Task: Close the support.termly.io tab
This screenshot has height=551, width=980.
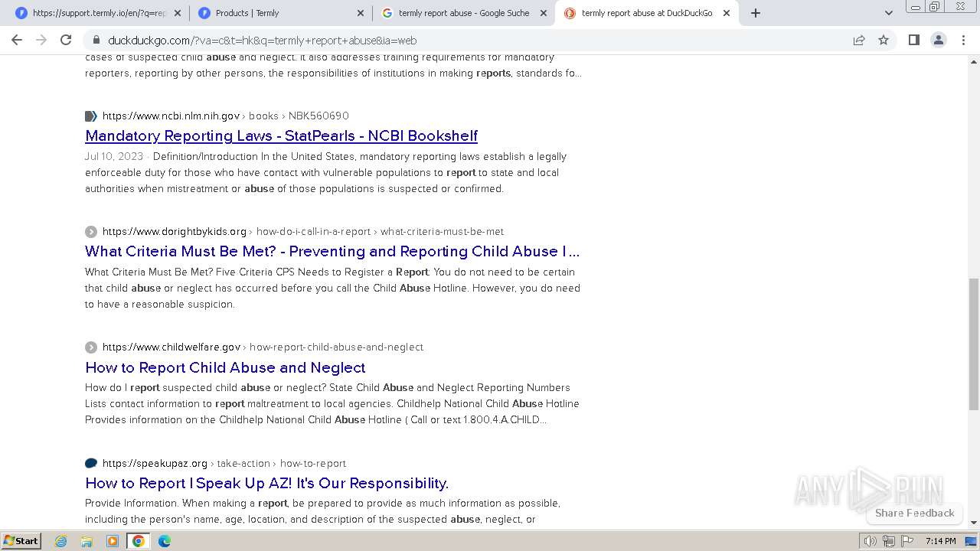Action: tap(178, 13)
